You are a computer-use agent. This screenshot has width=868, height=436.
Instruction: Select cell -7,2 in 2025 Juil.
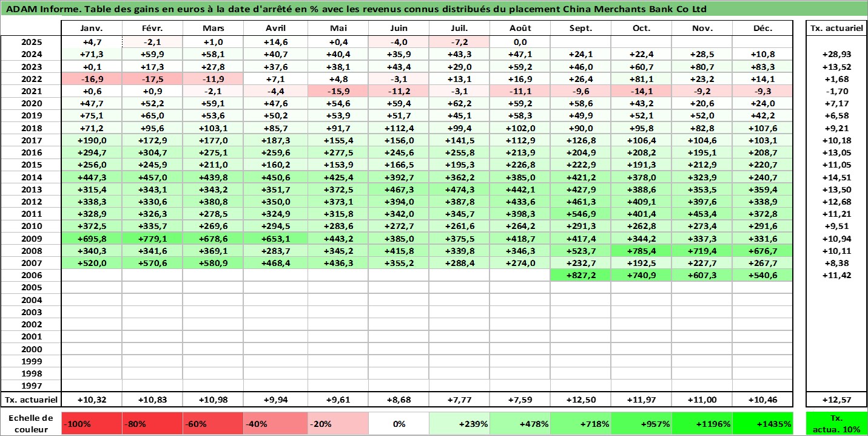459,42
